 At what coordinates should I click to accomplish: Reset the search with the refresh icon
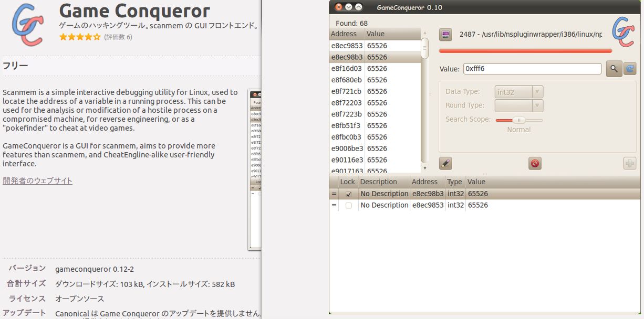click(630, 69)
